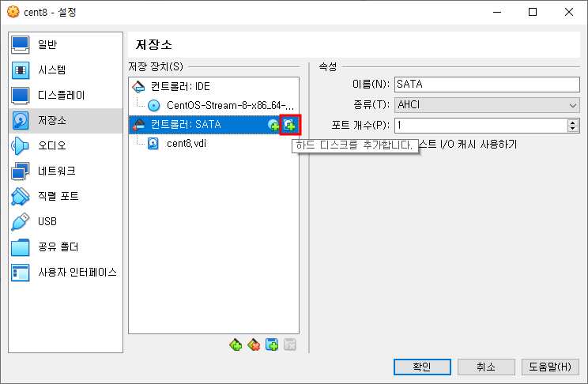
Task: Click the remove selected controller icon
Action: (254, 344)
